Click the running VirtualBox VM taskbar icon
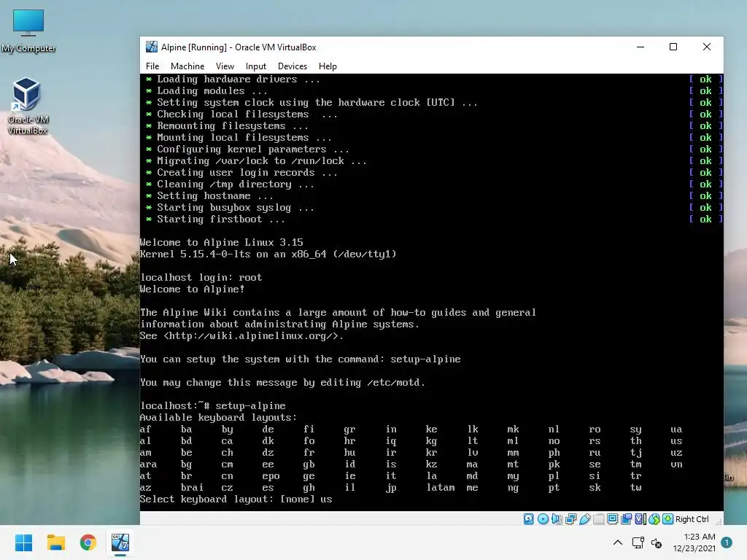 pos(120,542)
